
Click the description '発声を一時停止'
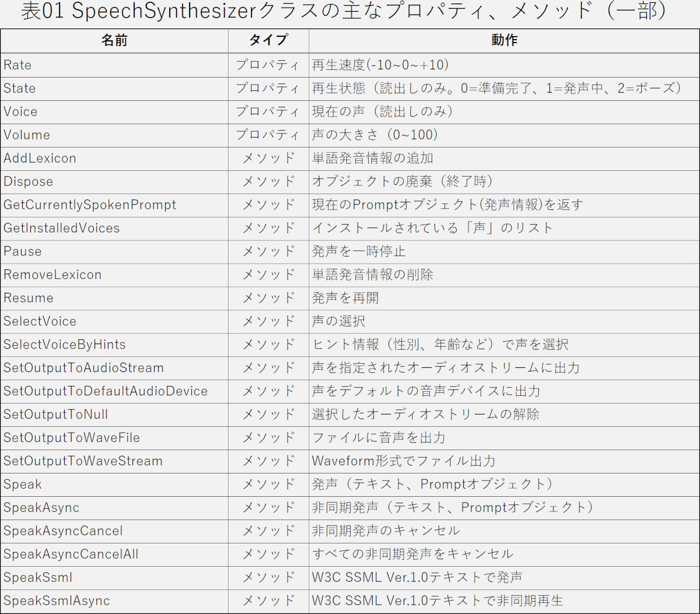click(x=359, y=251)
